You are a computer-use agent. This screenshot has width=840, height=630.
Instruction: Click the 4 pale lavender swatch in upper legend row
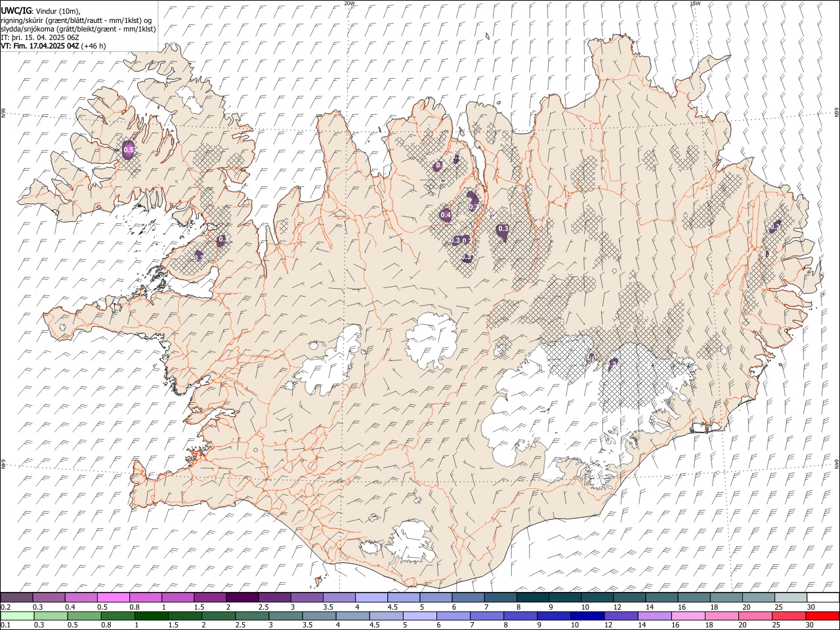[371, 598]
